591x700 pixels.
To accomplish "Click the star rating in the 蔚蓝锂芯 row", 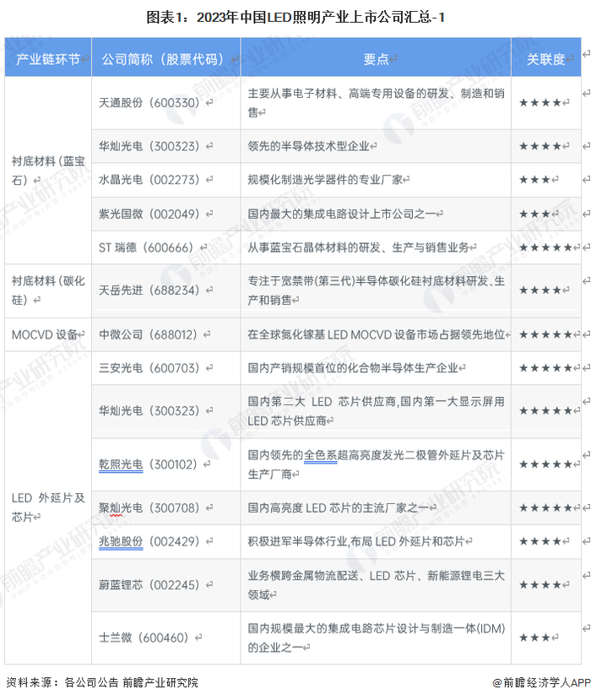I will point(540,585).
